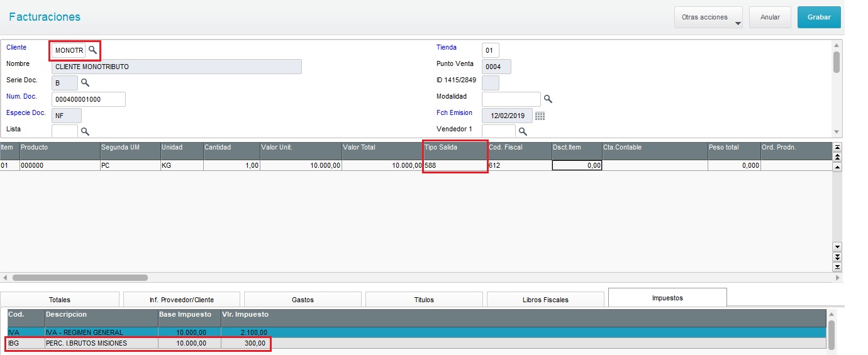Click the Serie Doc. field showing B
This screenshot has height=355, width=868.
[65, 83]
